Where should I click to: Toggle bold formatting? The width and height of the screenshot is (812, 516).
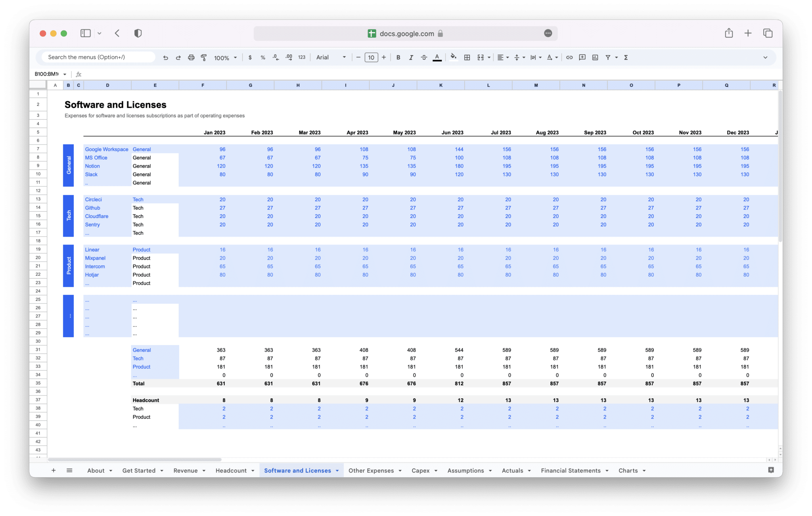(x=398, y=57)
